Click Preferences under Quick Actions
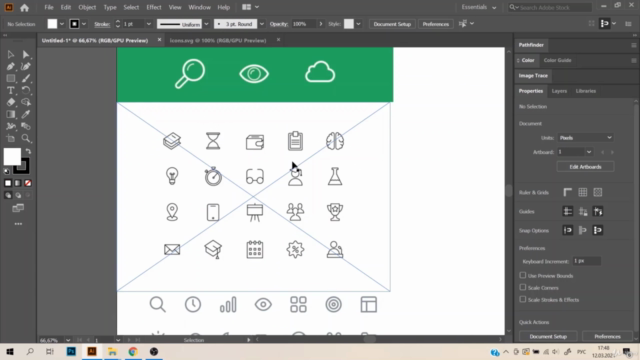 (607, 336)
